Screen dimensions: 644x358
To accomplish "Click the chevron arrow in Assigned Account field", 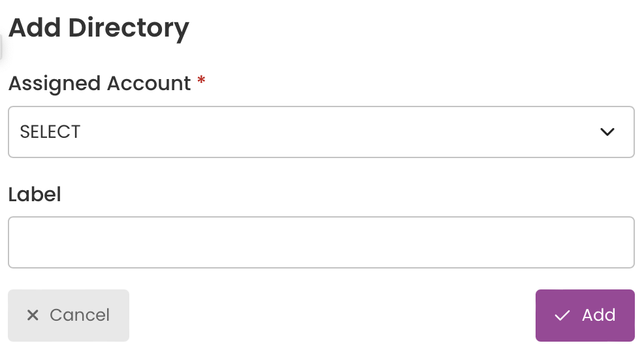I will (607, 132).
